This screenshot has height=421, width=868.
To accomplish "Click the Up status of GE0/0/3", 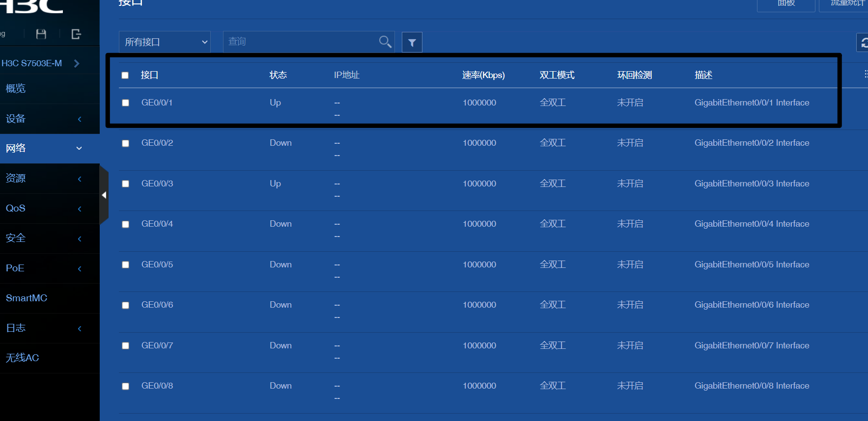I will coord(275,184).
